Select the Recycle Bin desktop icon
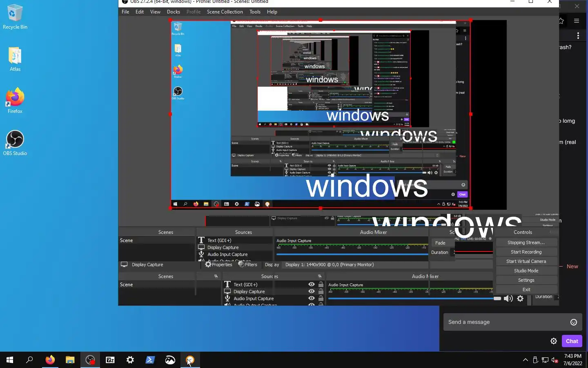Image resolution: width=588 pixels, height=368 pixels. coord(15,17)
